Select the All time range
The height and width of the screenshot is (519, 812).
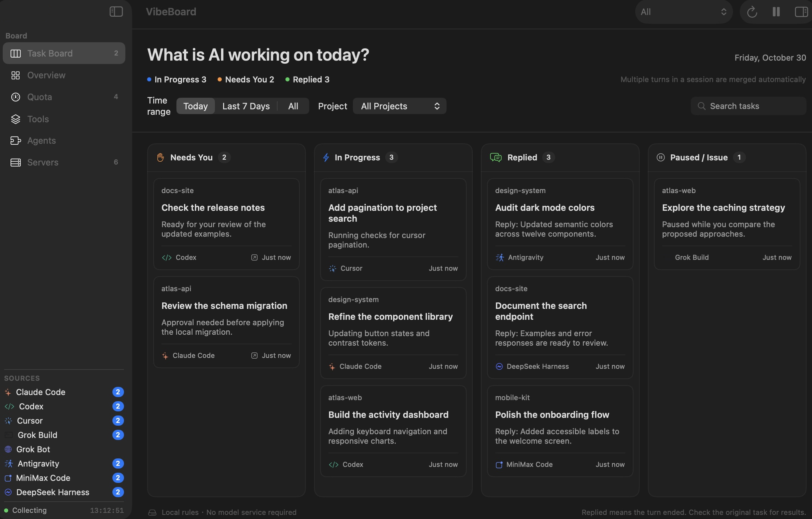(293, 106)
